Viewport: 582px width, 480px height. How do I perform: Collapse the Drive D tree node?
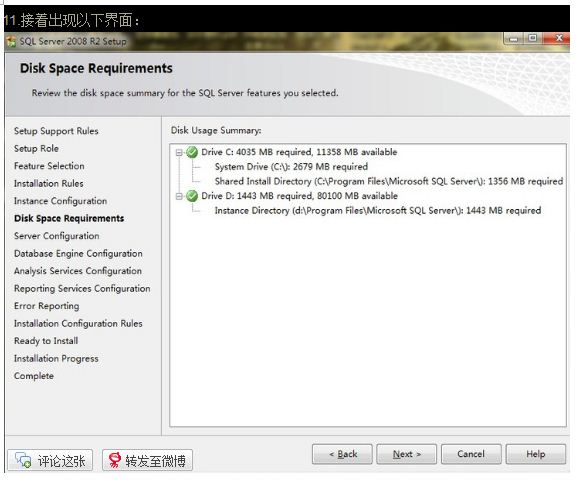coord(179,196)
